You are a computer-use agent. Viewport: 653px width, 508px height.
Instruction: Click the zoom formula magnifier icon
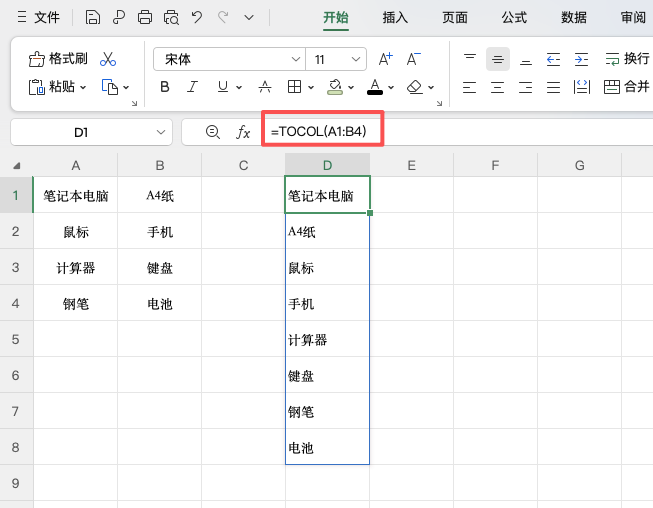click(x=213, y=132)
